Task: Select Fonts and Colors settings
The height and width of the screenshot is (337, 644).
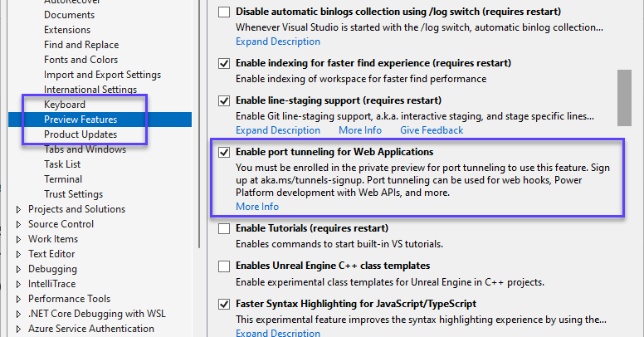Action: tap(80, 60)
